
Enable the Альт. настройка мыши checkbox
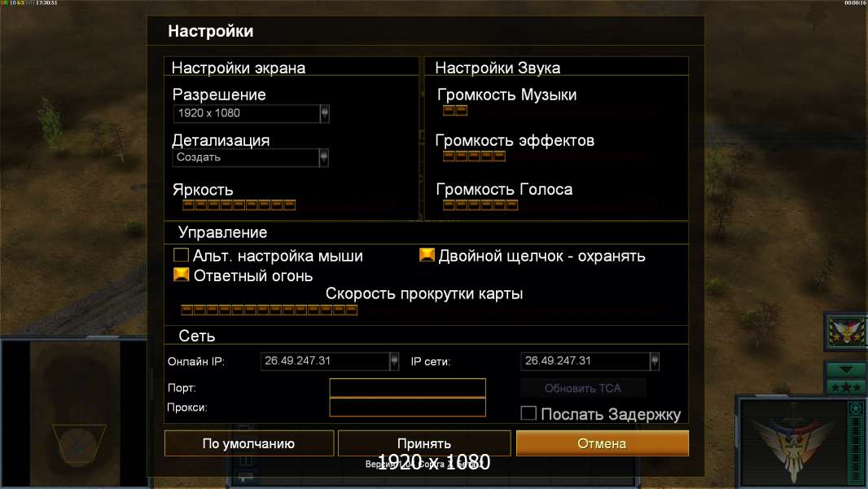coord(181,255)
